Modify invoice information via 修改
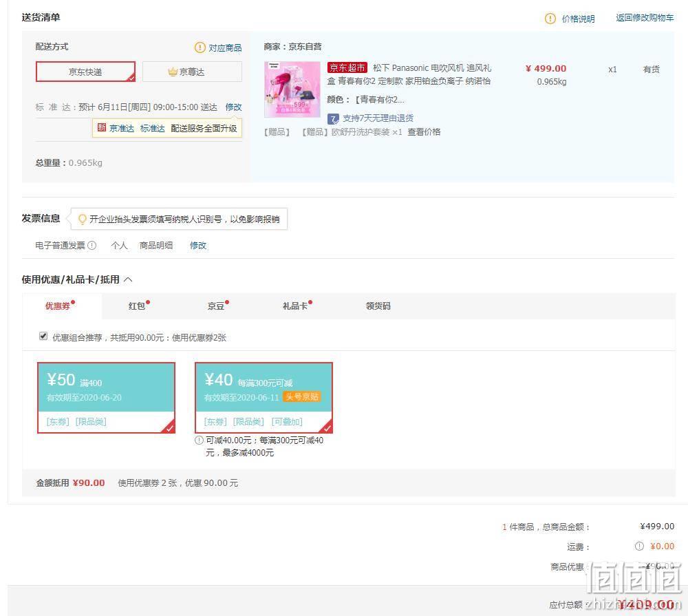 [198, 246]
